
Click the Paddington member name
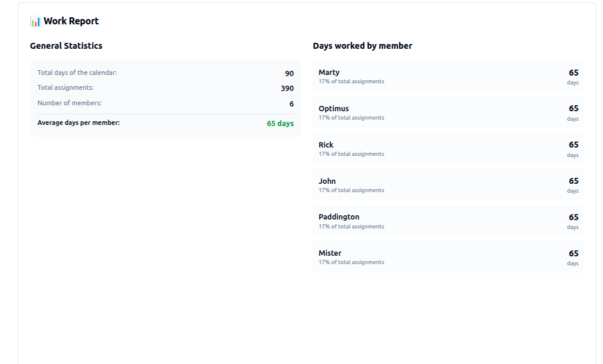coord(339,217)
